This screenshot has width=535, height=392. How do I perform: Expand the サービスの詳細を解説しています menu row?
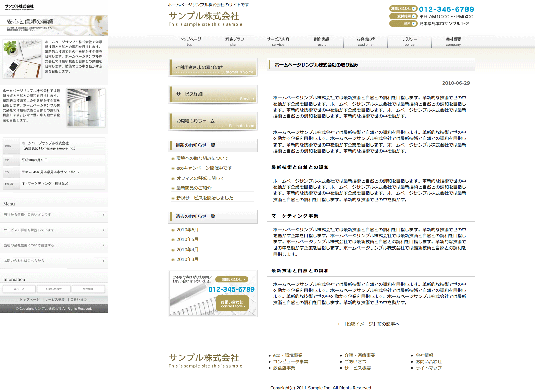pos(54,230)
